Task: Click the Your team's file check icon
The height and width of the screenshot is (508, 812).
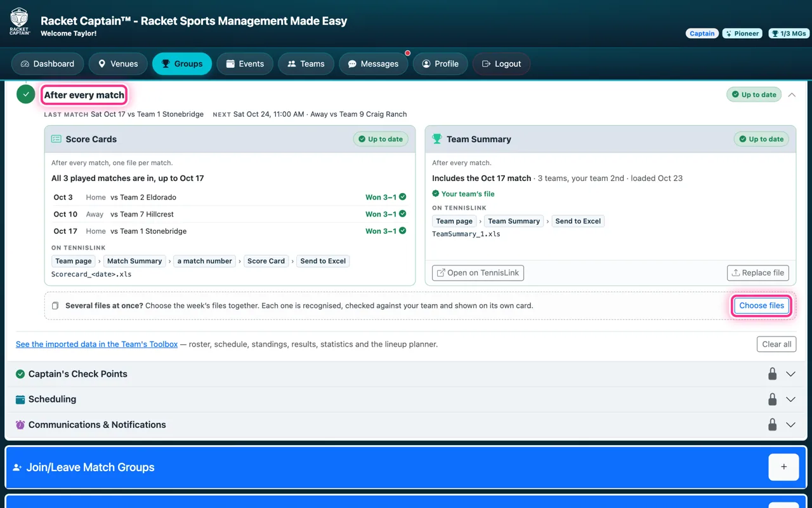Action: [436, 194]
